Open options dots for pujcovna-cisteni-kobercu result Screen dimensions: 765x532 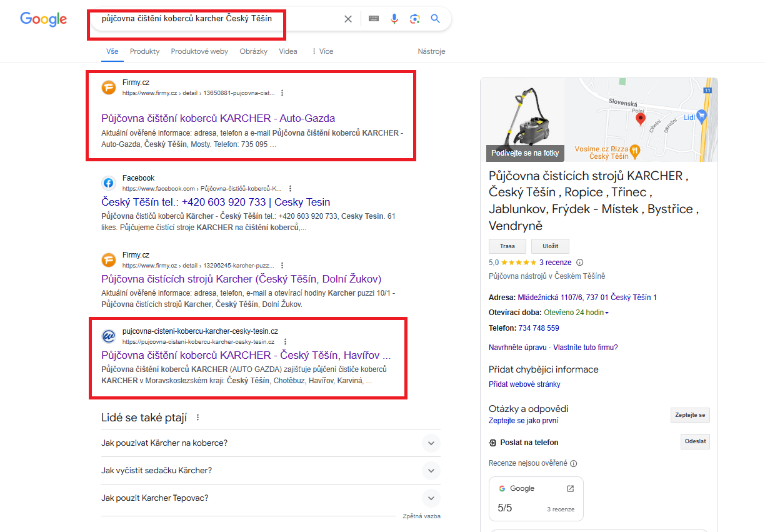click(x=286, y=342)
